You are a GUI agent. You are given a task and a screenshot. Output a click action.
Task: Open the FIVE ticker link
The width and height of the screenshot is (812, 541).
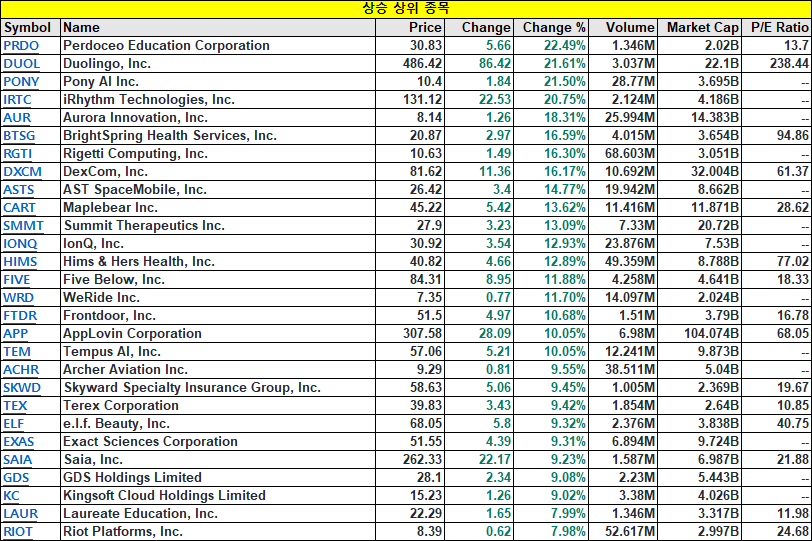[17, 280]
